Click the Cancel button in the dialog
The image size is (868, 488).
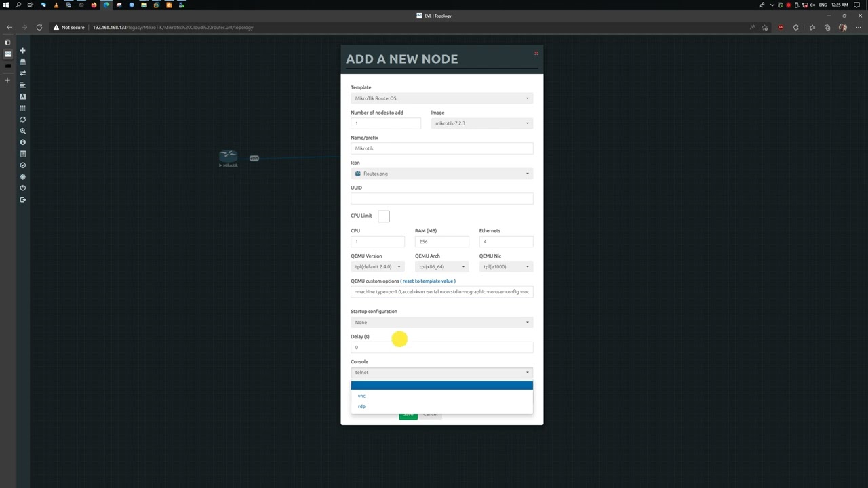pos(431,415)
